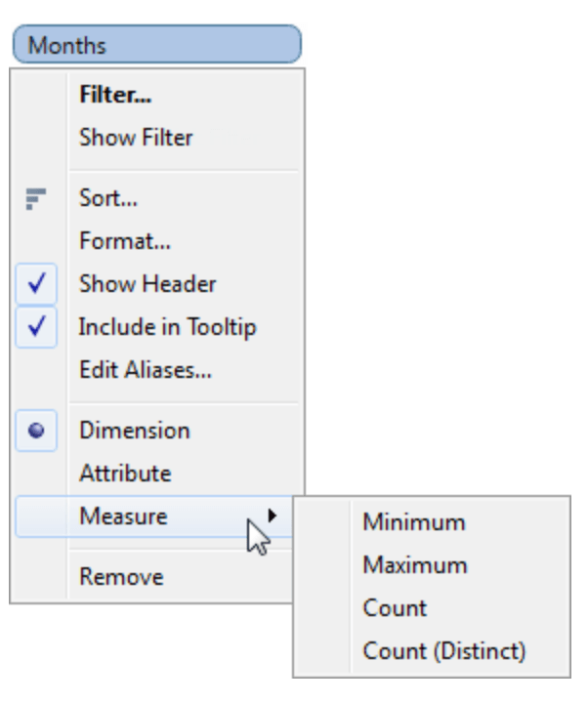
Task: Choose Format... from the context menu
Action: [x=124, y=241]
